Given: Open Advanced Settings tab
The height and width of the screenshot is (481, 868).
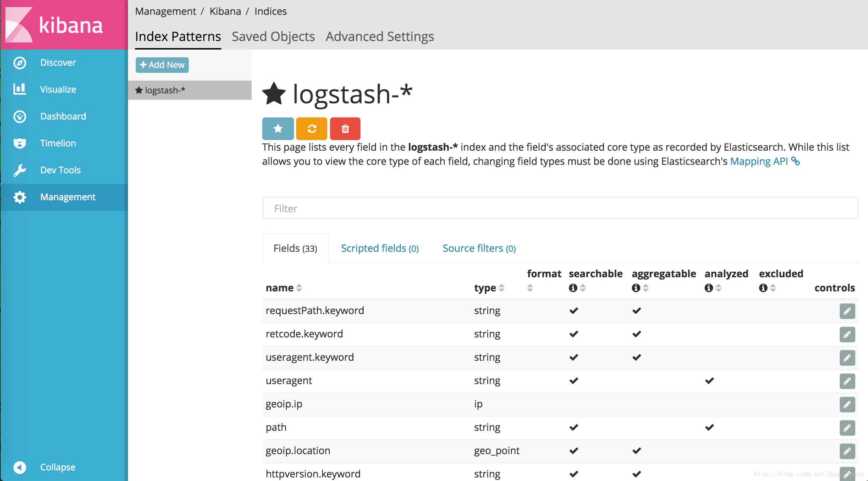Looking at the screenshot, I should (x=380, y=37).
